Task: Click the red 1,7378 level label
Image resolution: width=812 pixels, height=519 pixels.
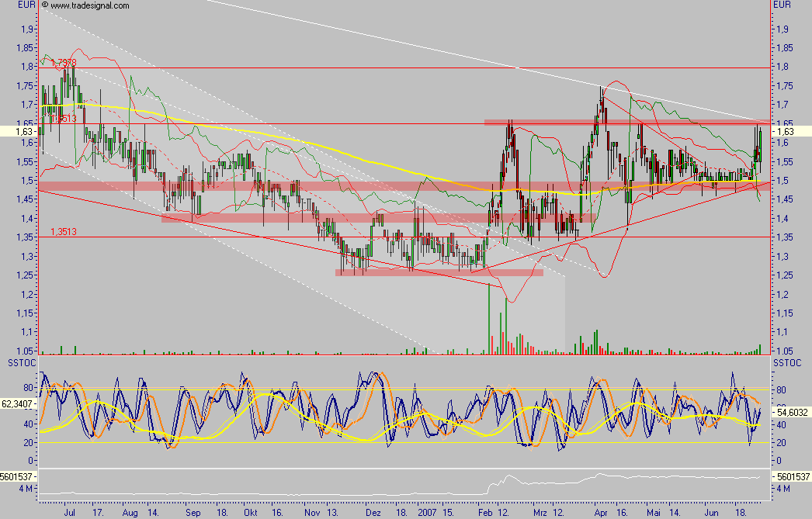Action: tap(64, 62)
